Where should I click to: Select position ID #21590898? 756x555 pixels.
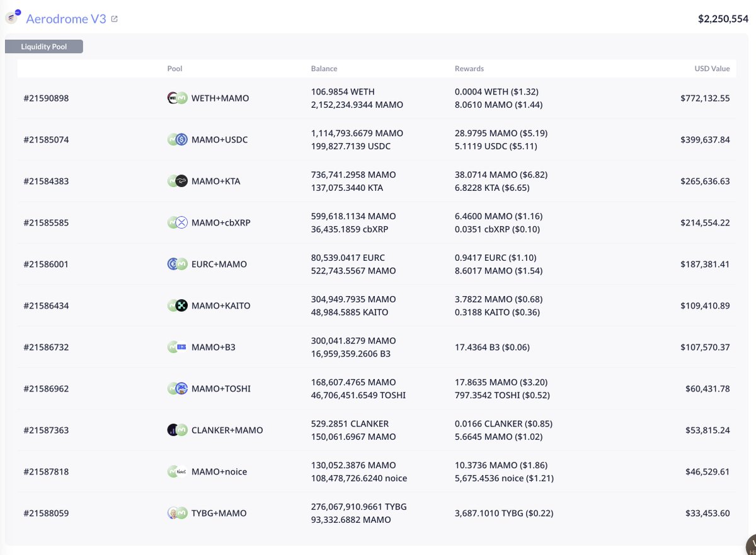(46, 98)
